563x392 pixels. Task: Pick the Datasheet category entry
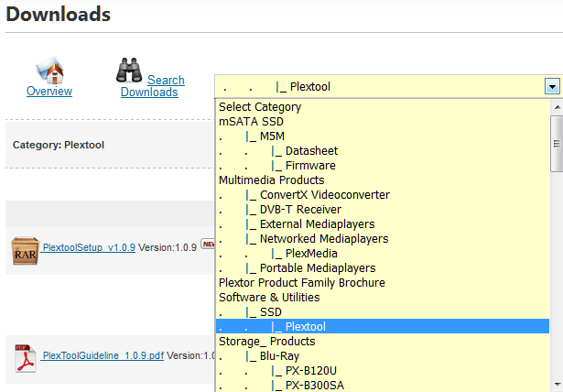pyautogui.click(x=311, y=151)
